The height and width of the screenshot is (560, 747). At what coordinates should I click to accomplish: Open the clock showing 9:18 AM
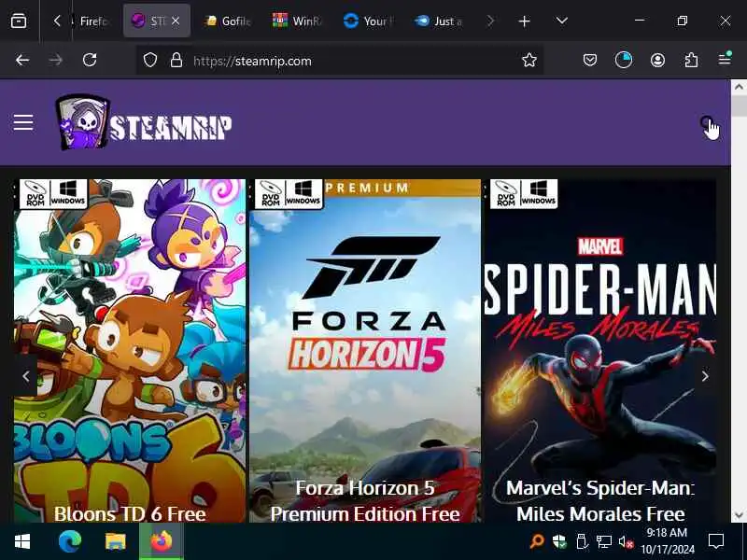667,541
